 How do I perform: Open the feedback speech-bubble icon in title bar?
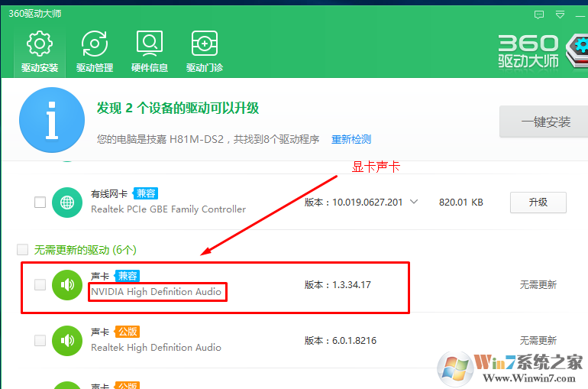click(x=539, y=14)
